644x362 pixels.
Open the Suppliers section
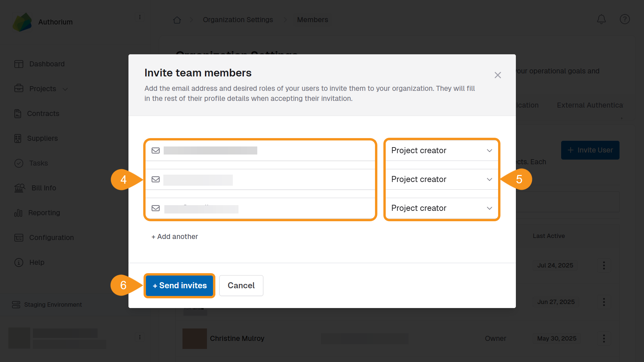[x=42, y=138]
